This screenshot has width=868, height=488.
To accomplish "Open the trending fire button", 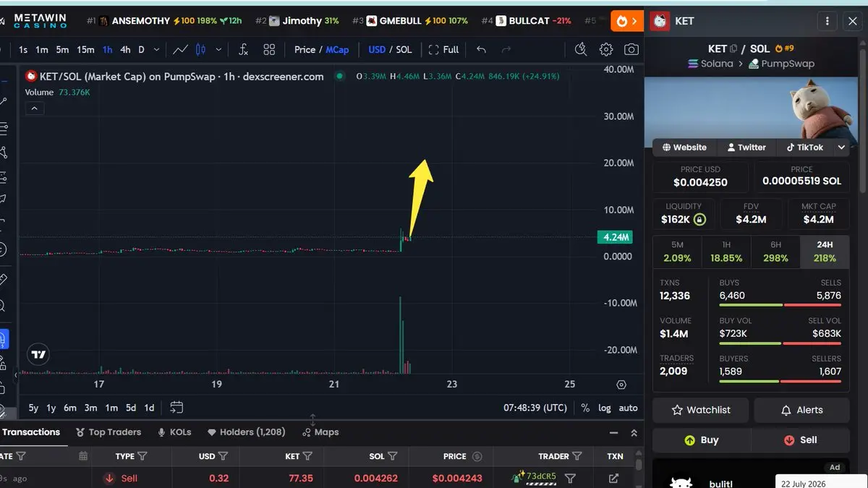I will pyautogui.click(x=626, y=21).
